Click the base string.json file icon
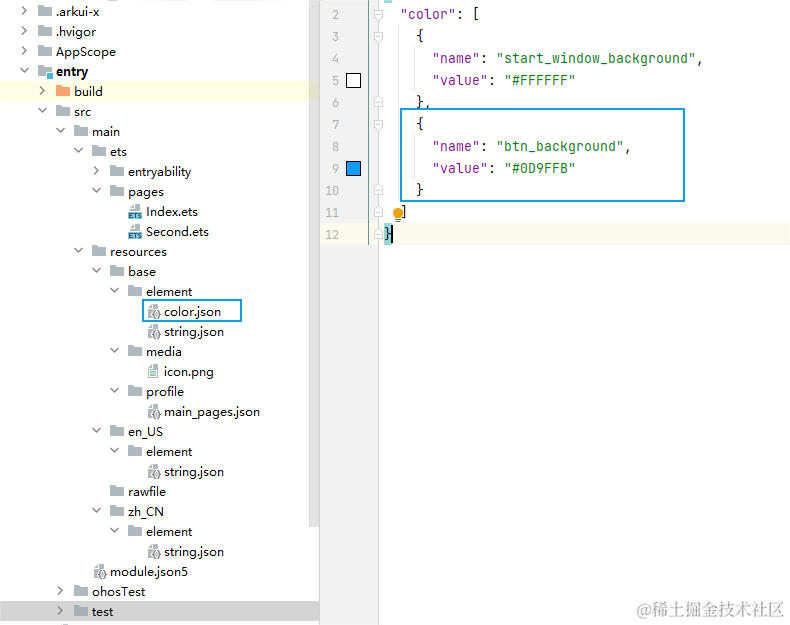 (x=154, y=332)
